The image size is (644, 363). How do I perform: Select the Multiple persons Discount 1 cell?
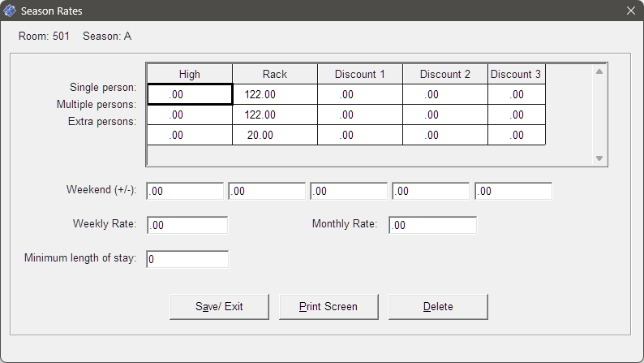click(x=360, y=115)
